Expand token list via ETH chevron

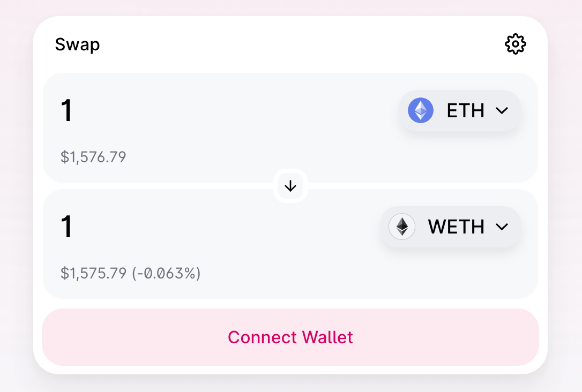click(502, 110)
